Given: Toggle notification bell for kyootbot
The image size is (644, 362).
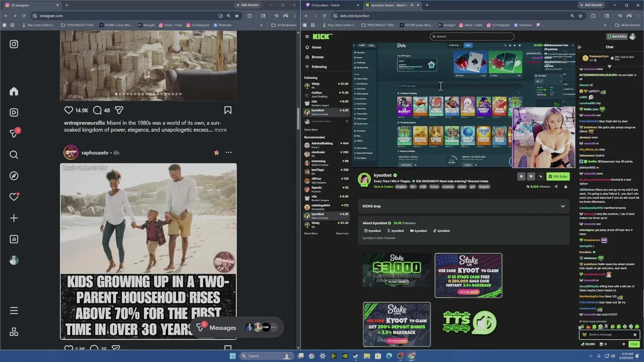Looking at the screenshot, I should click(x=521, y=176).
